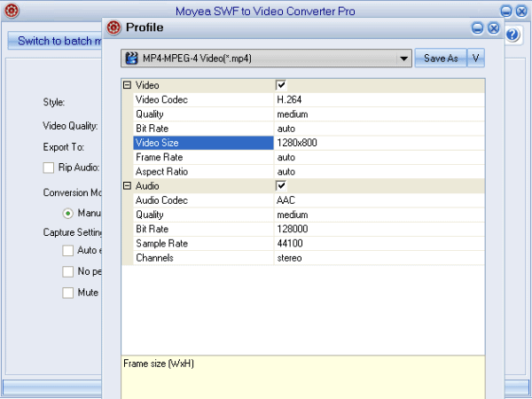Click the V dropdown button beside Save As

pyautogui.click(x=475, y=58)
